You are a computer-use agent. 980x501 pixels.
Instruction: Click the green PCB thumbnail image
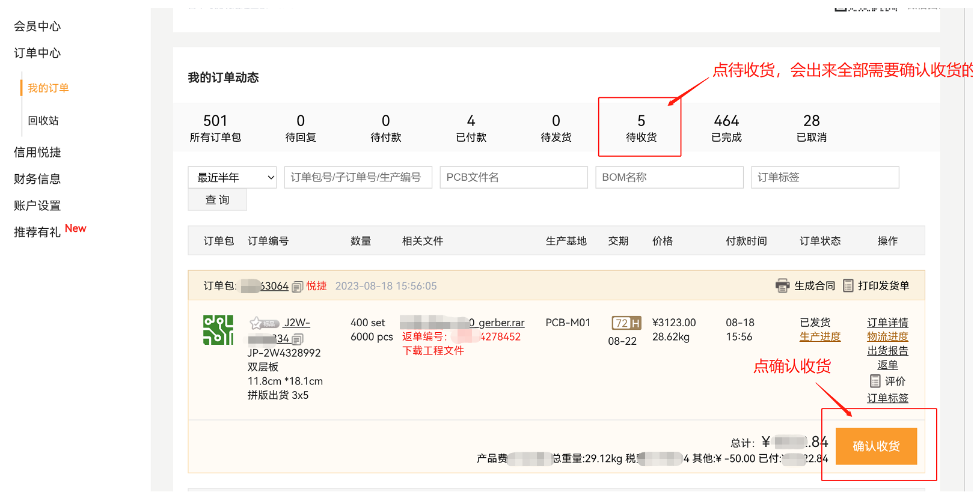coord(218,330)
